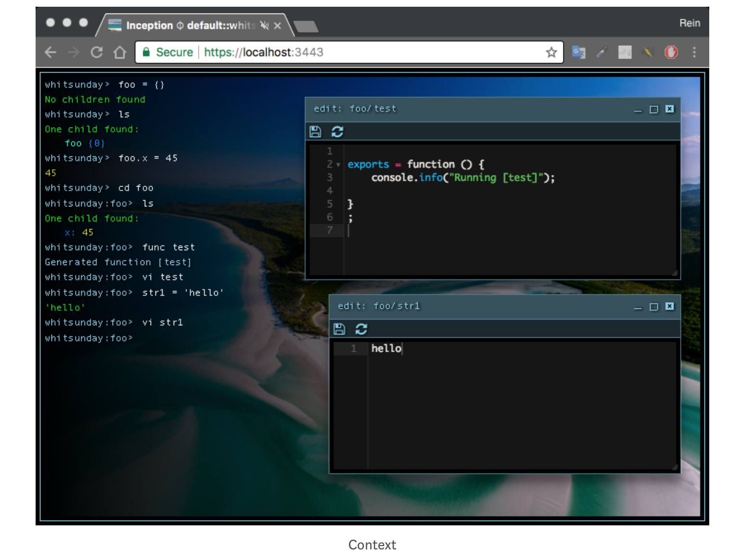
Task: Go back using the browser back arrow
Action: point(51,52)
